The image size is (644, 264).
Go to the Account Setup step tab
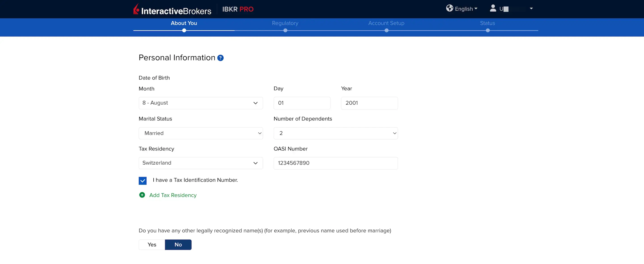pyautogui.click(x=386, y=23)
